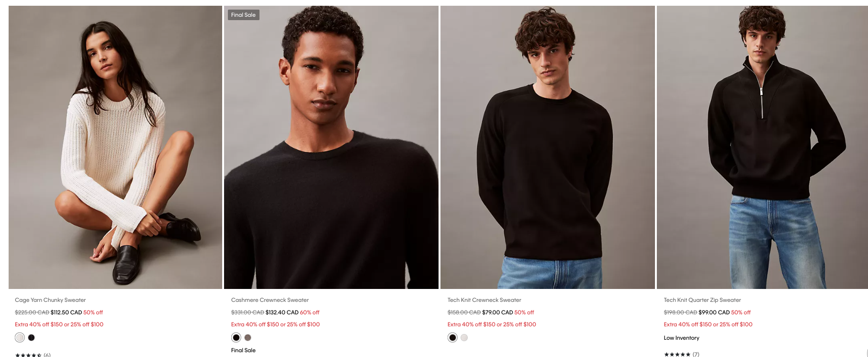View the Cashmere Crewneck Sweater product photo

[x=331, y=147]
